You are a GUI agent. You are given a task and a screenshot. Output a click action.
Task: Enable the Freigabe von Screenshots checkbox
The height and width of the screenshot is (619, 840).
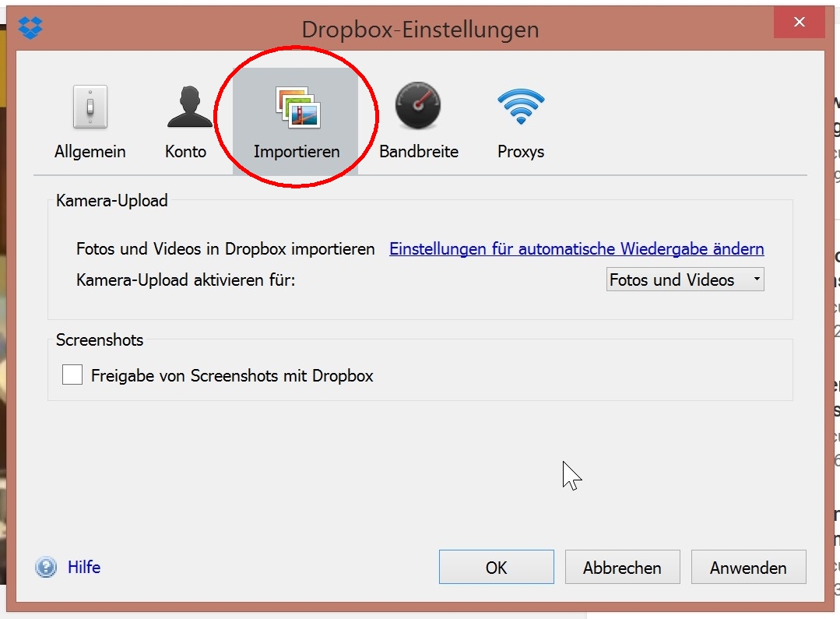click(72, 375)
